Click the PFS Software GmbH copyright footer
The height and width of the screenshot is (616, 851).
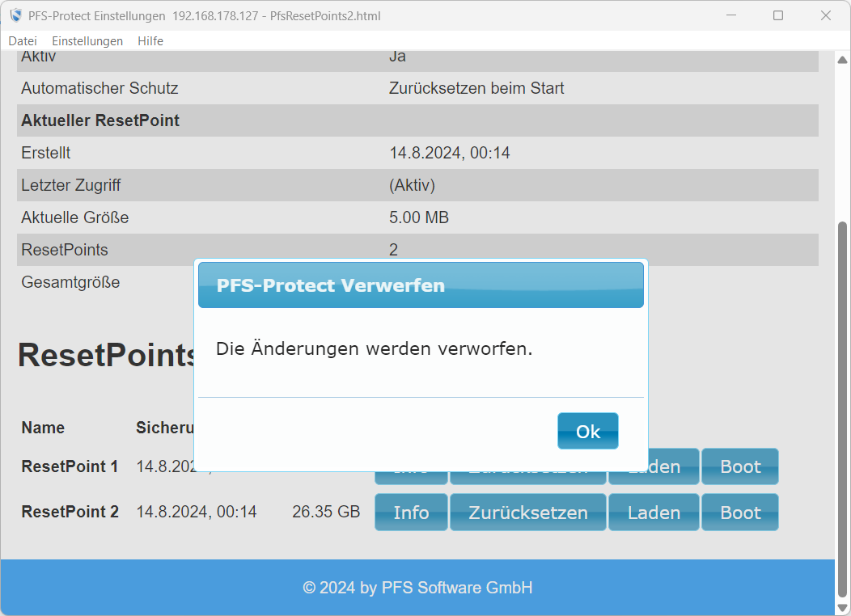tap(417, 588)
